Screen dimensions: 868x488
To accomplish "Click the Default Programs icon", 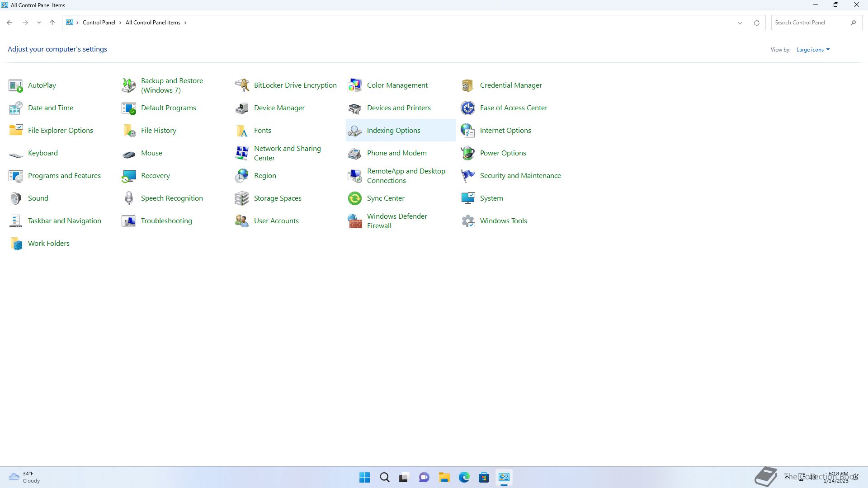I will [x=129, y=108].
